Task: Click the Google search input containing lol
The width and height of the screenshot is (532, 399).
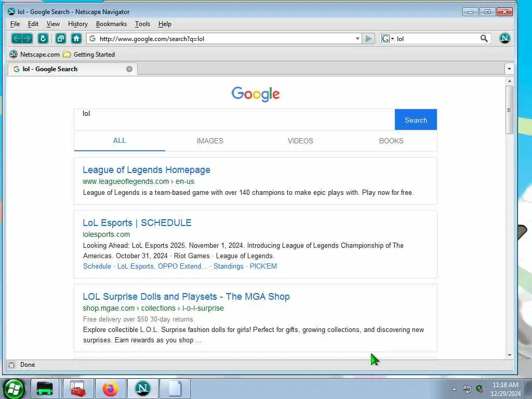Action: click(234, 119)
